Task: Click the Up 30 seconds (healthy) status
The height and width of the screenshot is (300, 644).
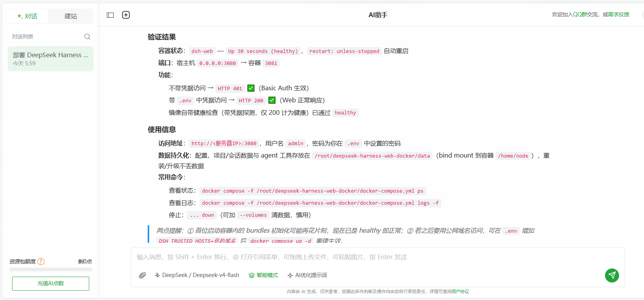Action: point(263,51)
